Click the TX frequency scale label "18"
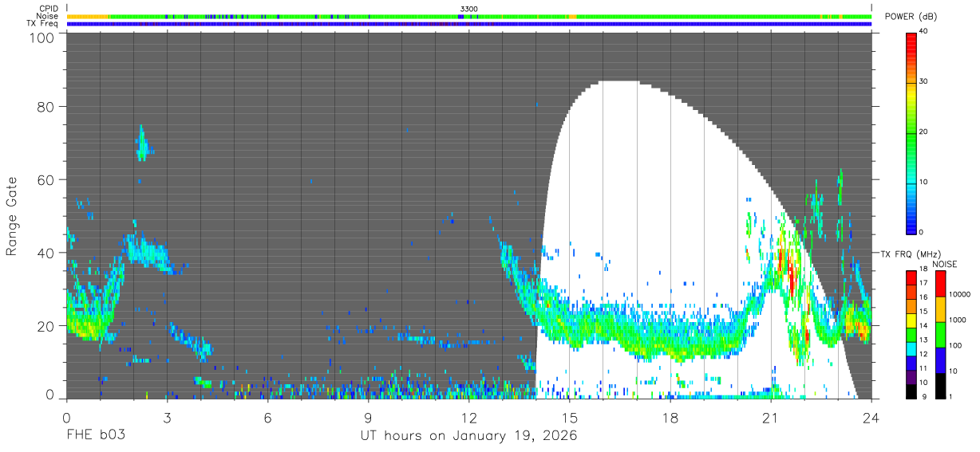Screen dimensions: 980x452 [x=924, y=270]
